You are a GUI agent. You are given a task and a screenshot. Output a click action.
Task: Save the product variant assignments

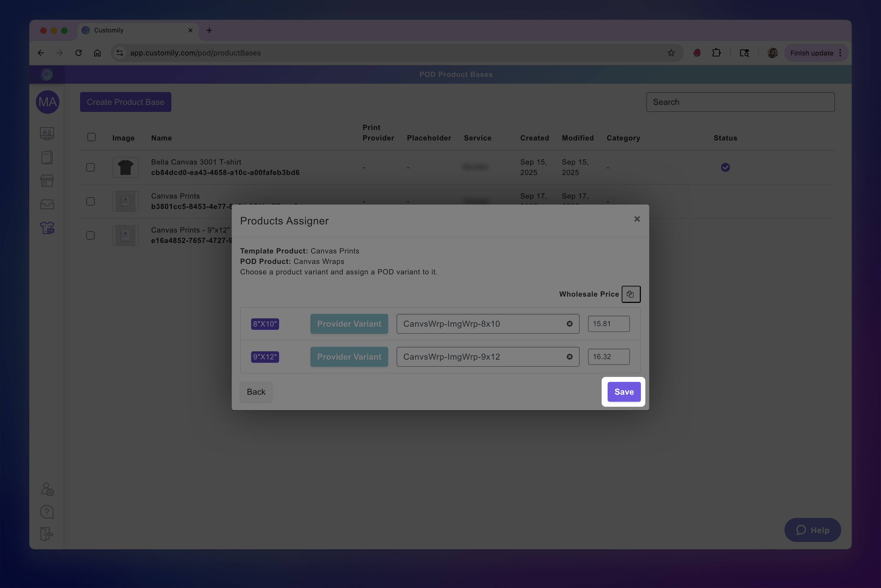click(x=624, y=392)
